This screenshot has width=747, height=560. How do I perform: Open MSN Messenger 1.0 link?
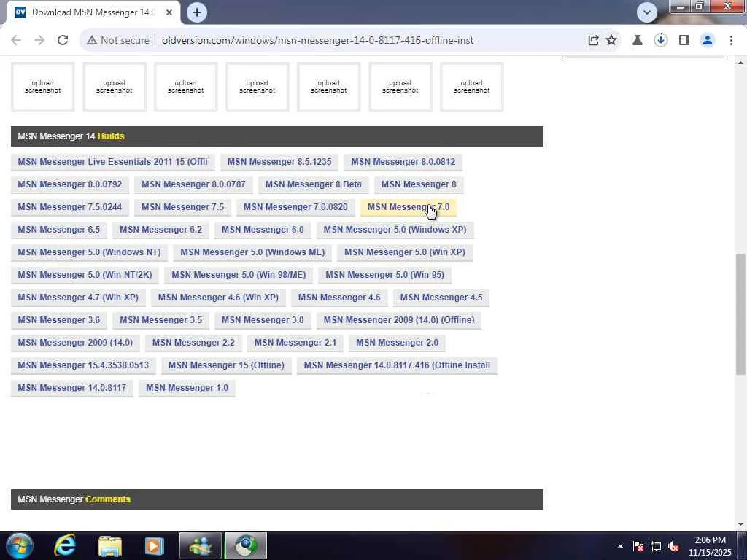click(187, 388)
